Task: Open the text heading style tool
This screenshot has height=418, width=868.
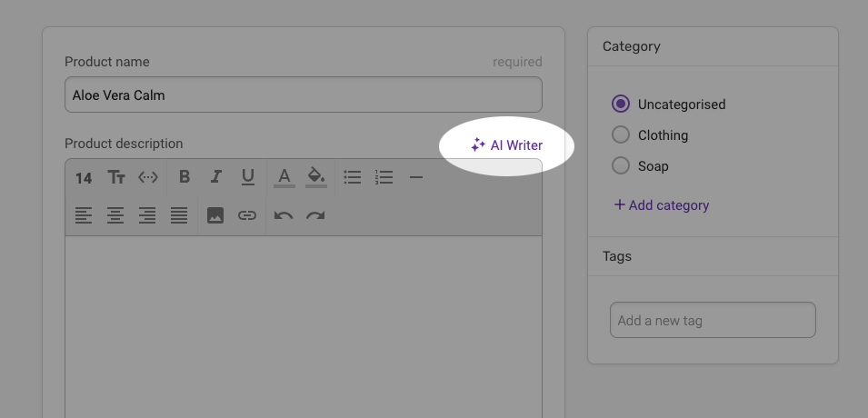Action: click(116, 177)
